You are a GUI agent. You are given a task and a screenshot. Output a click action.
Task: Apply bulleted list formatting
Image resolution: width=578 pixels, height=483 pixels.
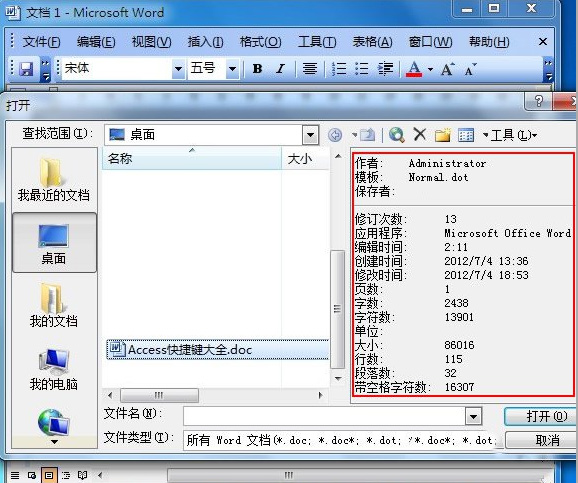[x=362, y=69]
